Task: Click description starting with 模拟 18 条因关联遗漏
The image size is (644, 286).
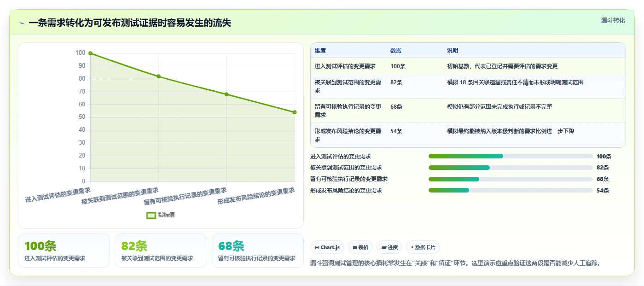Action: (x=515, y=82)
